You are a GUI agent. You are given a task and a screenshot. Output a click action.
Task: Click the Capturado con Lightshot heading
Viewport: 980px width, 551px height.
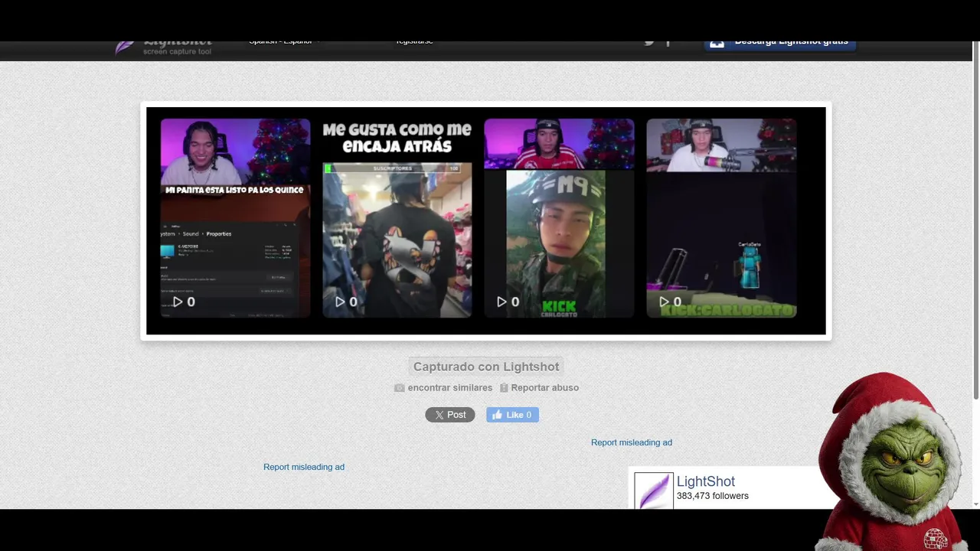point(486,367)
